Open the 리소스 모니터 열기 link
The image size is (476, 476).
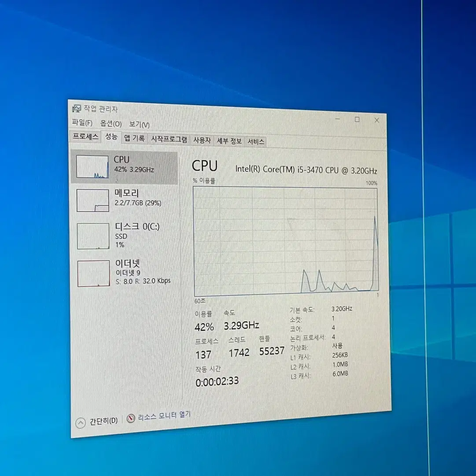click(164, 416)
